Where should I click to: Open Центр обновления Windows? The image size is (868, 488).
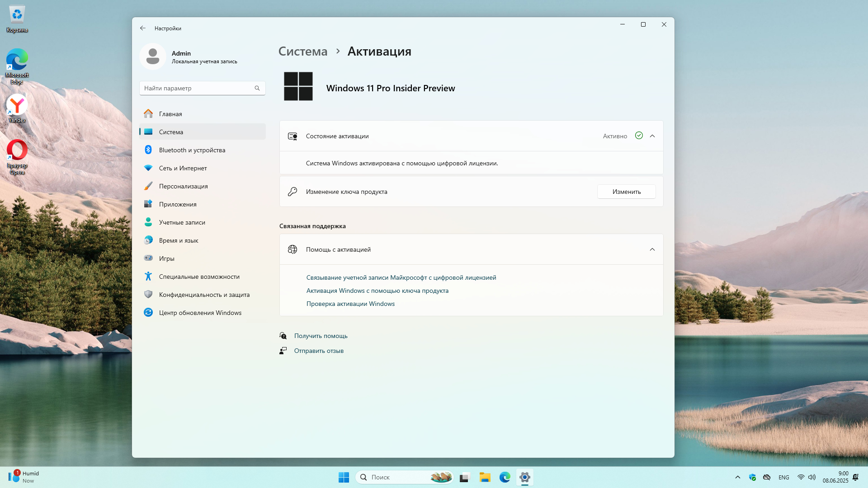click(x=200, y=313)
